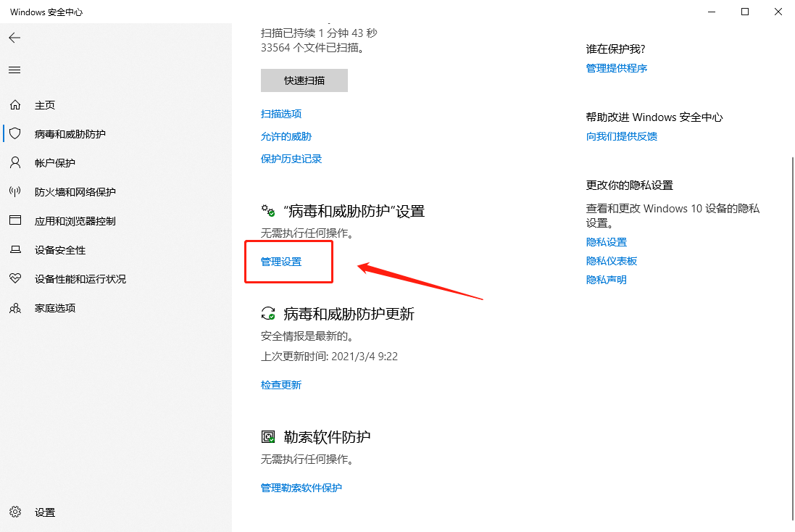Open the 扫描选项 link

pos(281,114)
